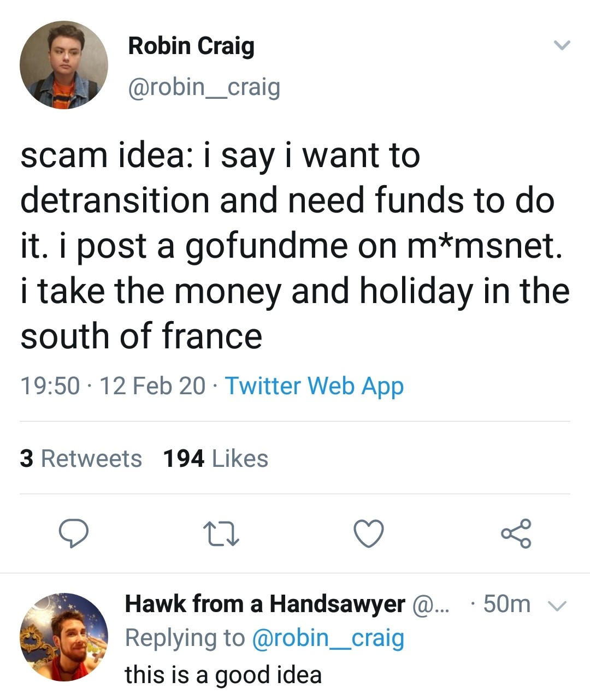Viewport: 590px width, 700px height.
Task: Open the reply's 50m timestamp
Action: 506,604
